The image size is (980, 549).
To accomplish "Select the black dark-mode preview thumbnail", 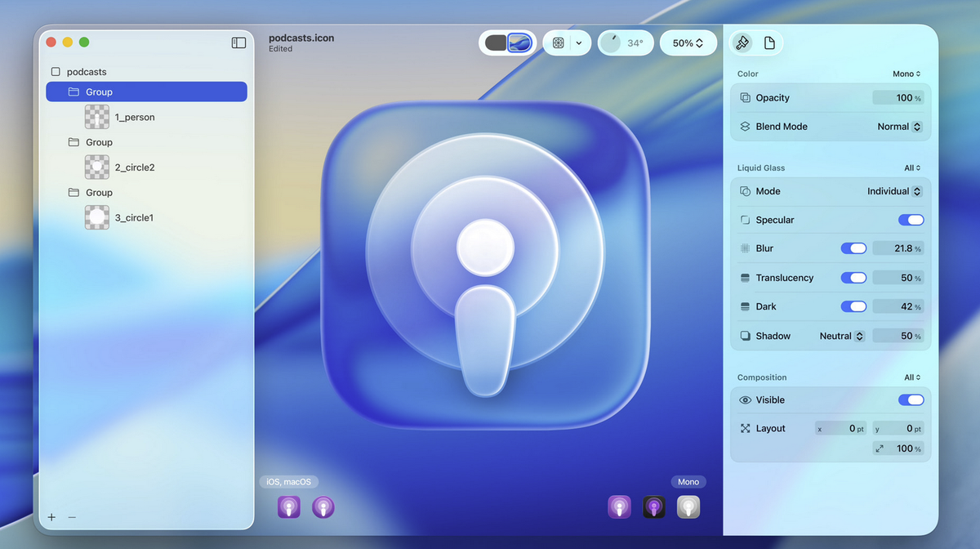I will coord(654,507).
